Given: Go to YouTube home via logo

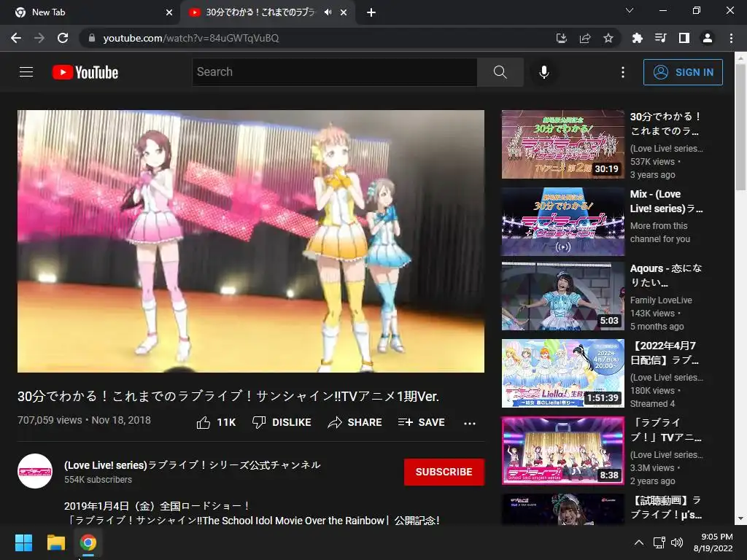Looking at the screenshot, I should click(x=85, y=72).
